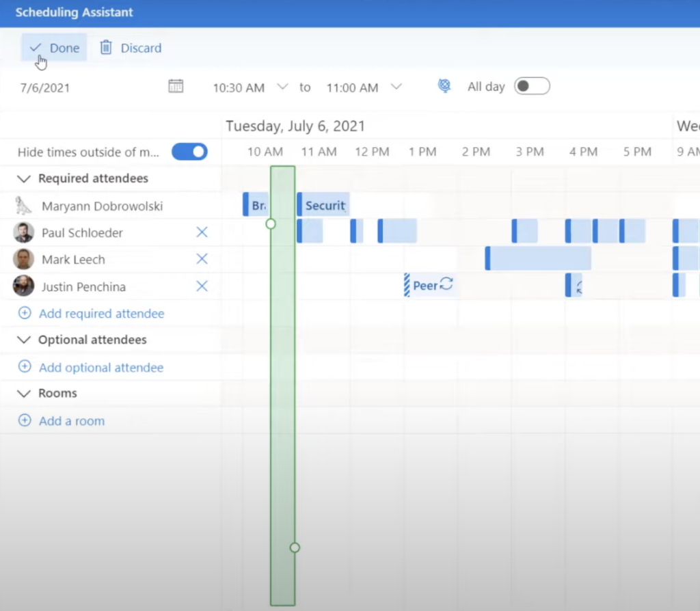Viewport: 700px width, 611px height.
Task: Select Maryann's Security meeting block
Action: [x=323, y=205]
